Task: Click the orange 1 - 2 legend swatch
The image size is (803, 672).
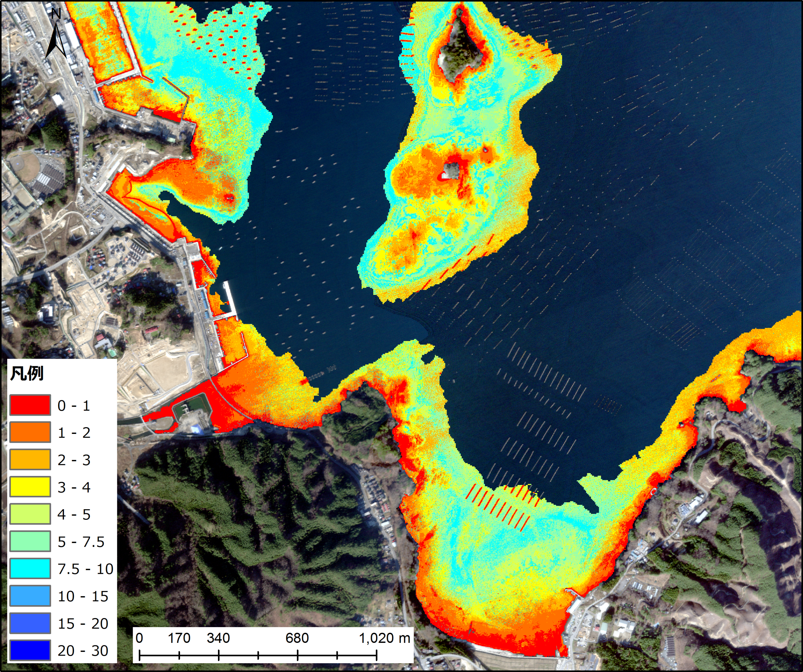Action: tap(30, 432)
